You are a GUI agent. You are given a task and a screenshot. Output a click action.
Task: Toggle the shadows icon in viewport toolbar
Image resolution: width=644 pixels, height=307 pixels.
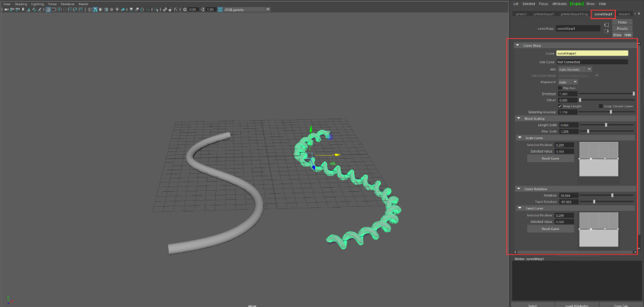pyautogui.click(x=123, y=9)
